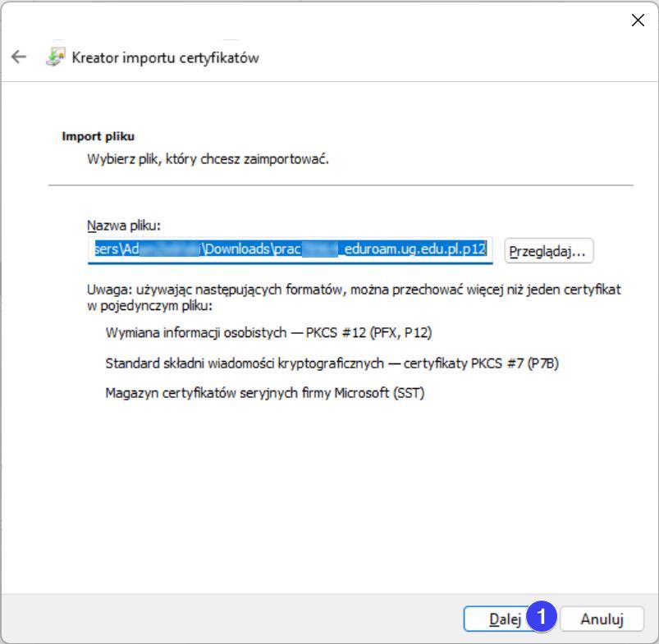Click the Kreator importu certyfikatów title
The width and height of the screenshot is (659, 644).
(166, 57)
